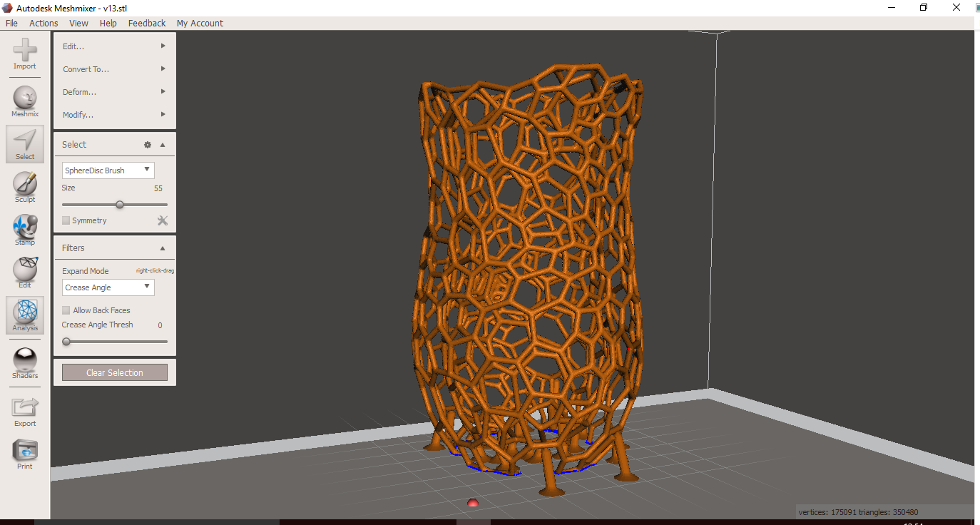The width and height of the screenshot is (980, 525).
Task: Enable Allow Back Faces checkbox
Action: (66, 310)
